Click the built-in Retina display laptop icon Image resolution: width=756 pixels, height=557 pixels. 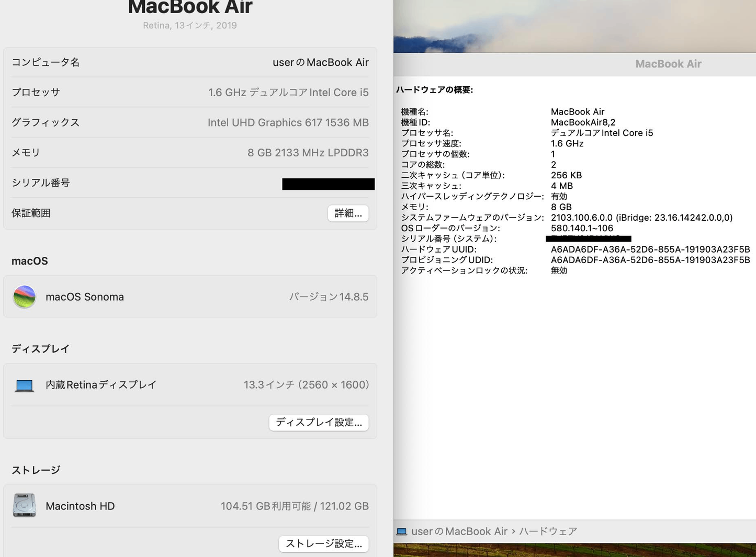[24, 386]
